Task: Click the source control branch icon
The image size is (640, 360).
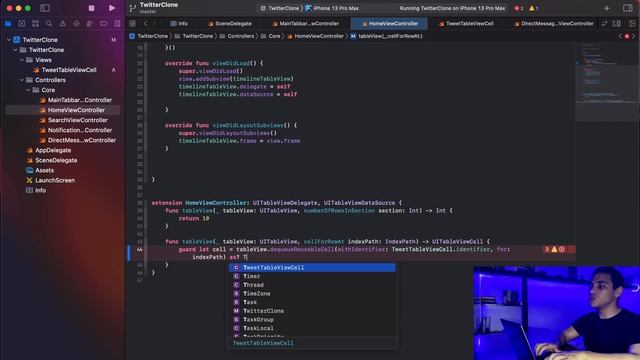Action: point(132,8)
